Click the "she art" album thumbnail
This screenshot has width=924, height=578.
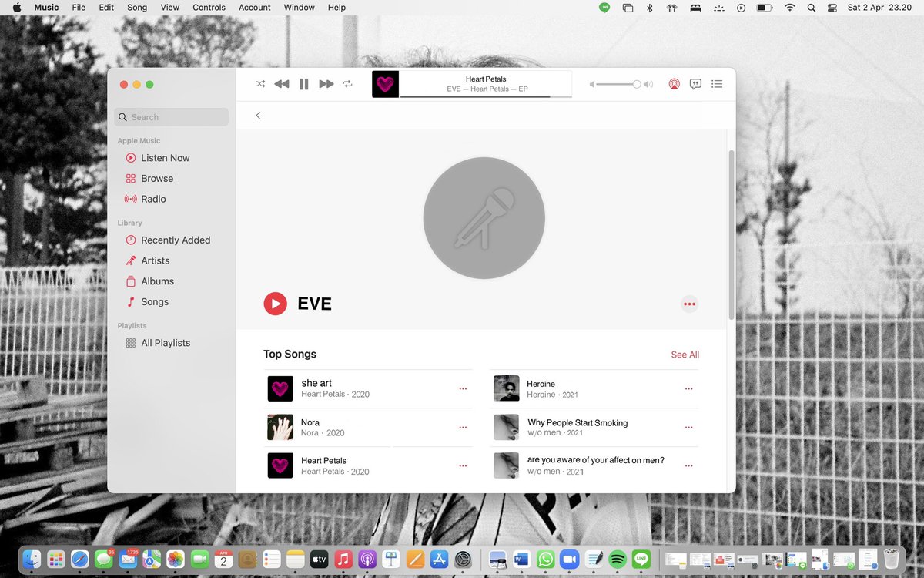tap(280, 388)
